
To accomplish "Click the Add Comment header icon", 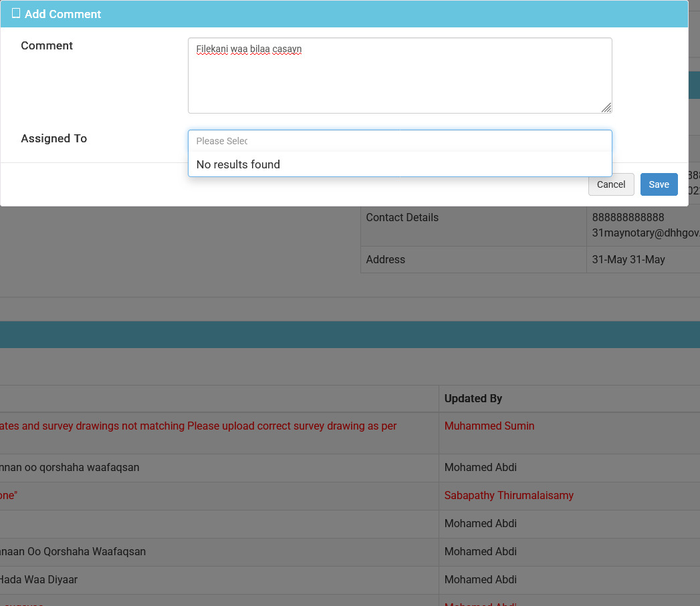I will (15, 13).
